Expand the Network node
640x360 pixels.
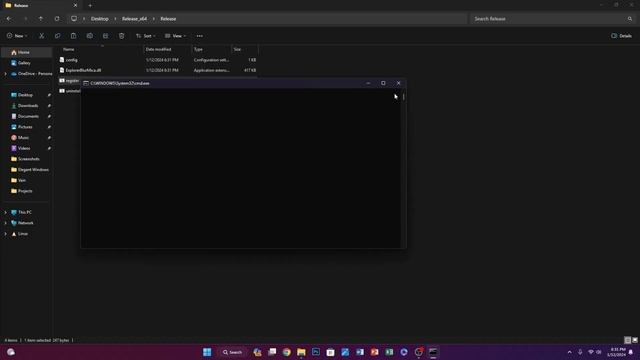coord(5,223)
